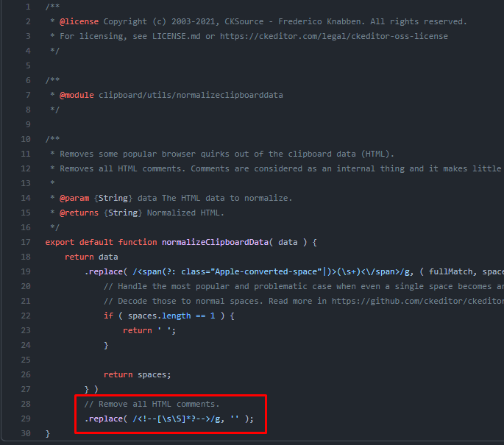The height and width of the screenshot is (445, 504).
Task: Click the Apple-converted-space regex string
Action: [x=273, y=272]
